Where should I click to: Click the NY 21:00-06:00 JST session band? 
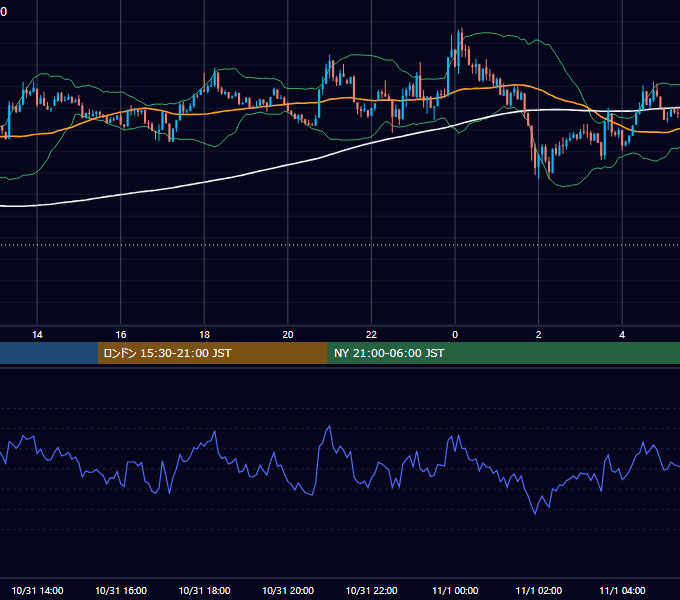[x=503, y=353]
